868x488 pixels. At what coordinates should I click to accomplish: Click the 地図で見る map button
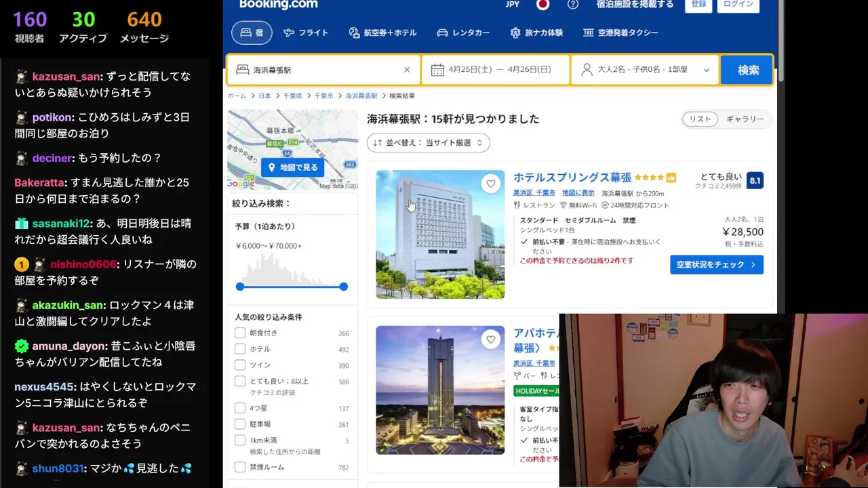(x=293, y=167)
